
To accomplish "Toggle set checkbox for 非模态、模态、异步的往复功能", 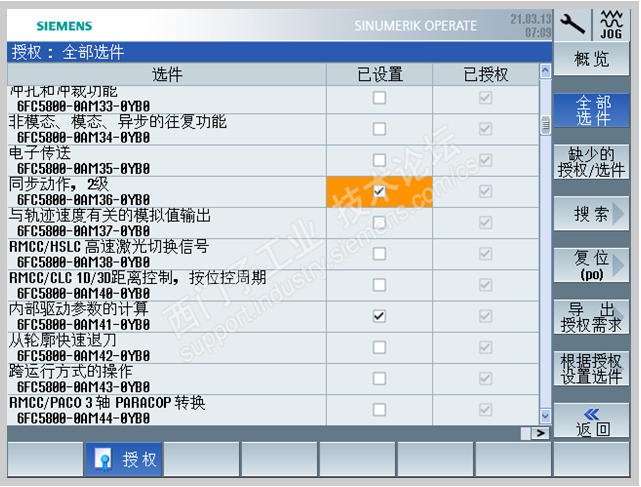I will tap(379, 129).
